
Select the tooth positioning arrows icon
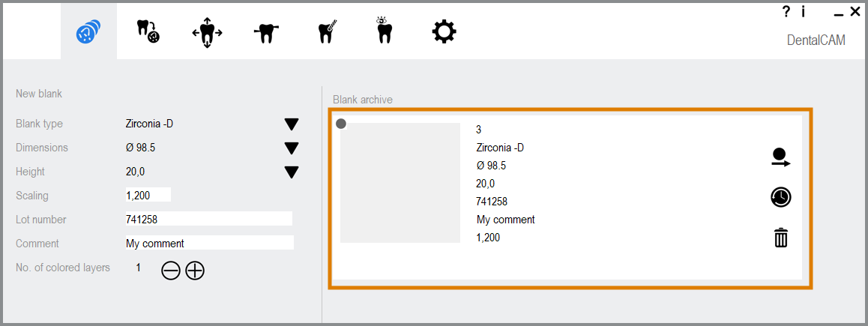pos(207,33)
